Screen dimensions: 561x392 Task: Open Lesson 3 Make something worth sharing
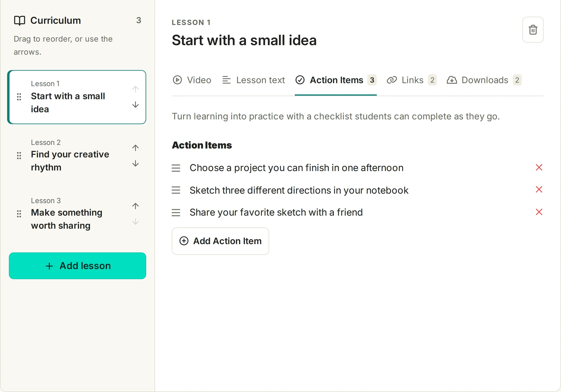click(77, 214)
